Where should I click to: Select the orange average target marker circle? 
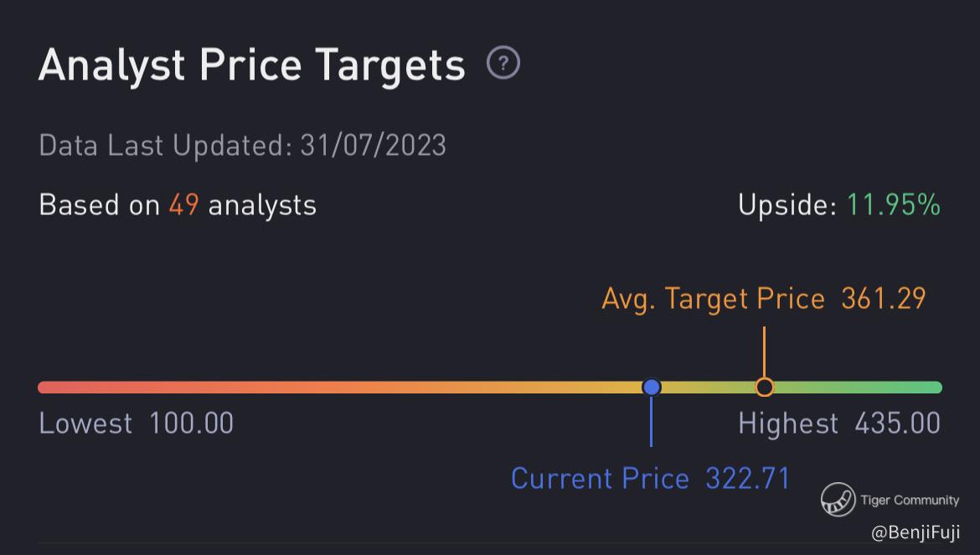[x=764, y=387]
